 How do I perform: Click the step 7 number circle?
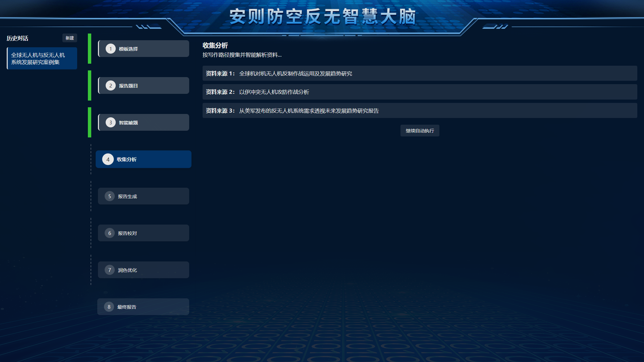coord(109,270)
